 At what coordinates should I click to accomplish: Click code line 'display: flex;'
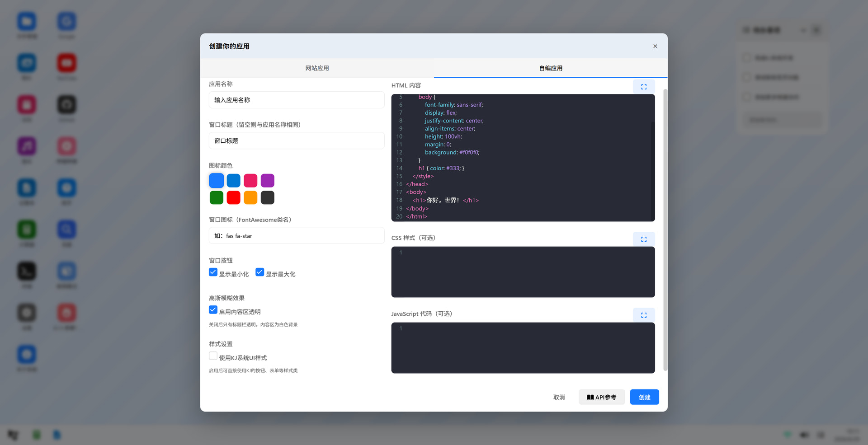coord(441,113)
